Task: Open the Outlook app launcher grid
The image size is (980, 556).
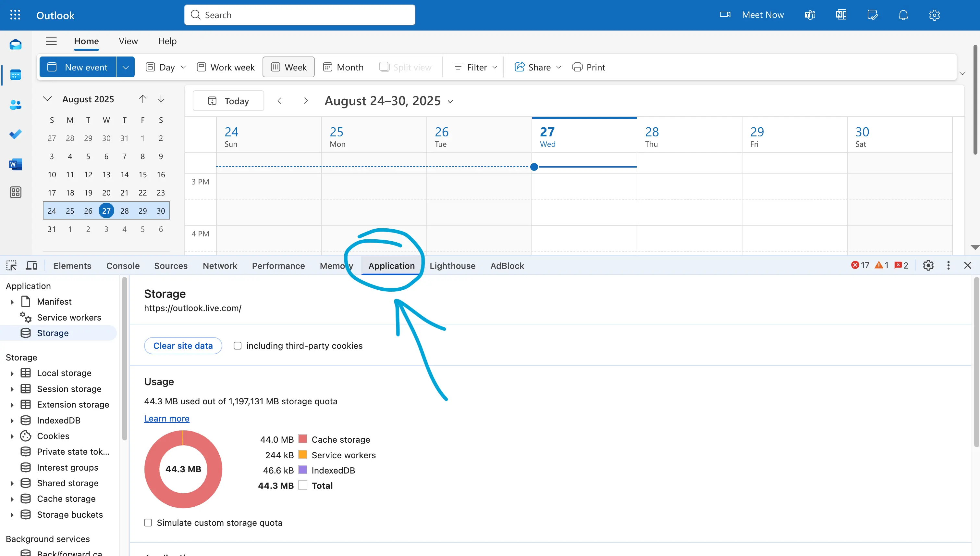Action: (15, 15)
